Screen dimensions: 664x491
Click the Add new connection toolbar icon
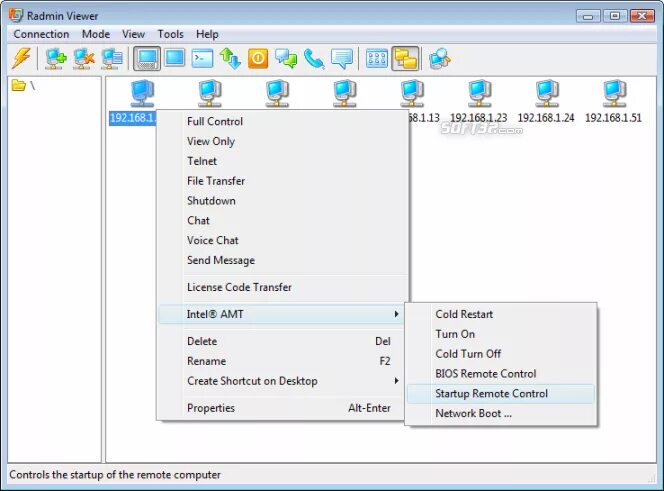click(x=55, y=58)
